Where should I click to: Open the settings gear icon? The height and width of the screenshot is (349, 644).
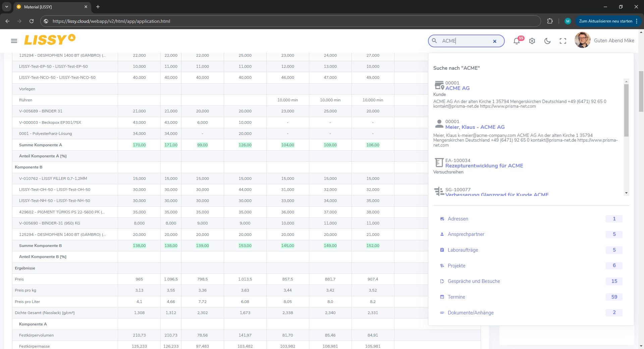click(x=532, y=41)
